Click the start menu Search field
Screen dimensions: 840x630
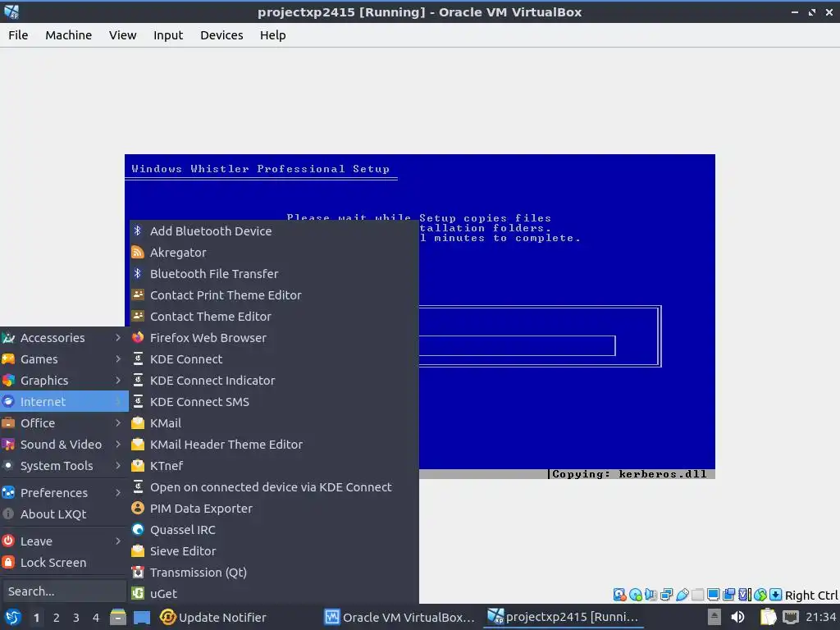(64, 591)
